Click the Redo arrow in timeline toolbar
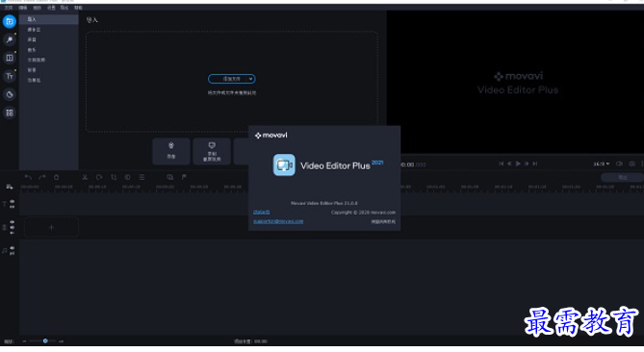This screenshot has height=352, width=644. (42, 177)
